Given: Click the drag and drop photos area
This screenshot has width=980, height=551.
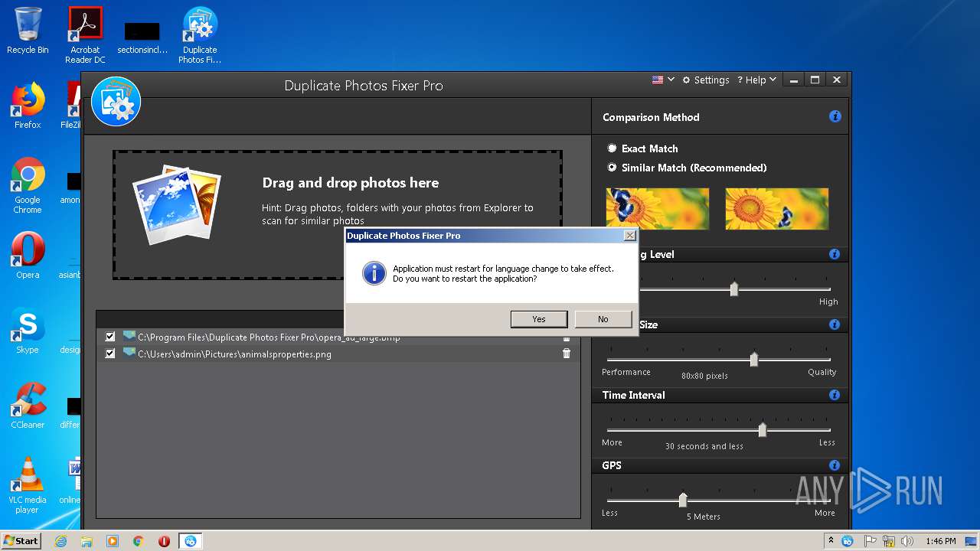Looking at the screenshot, I should (338, 214).
